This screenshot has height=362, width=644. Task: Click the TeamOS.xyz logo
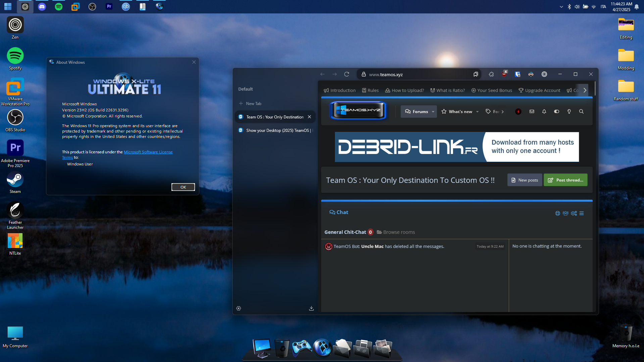click(358, 110)
